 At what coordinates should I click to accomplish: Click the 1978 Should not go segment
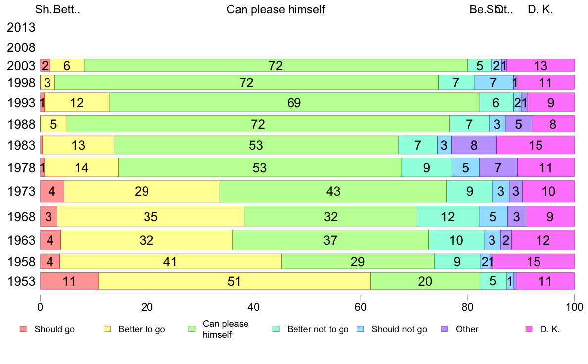[x=466, y=168]
